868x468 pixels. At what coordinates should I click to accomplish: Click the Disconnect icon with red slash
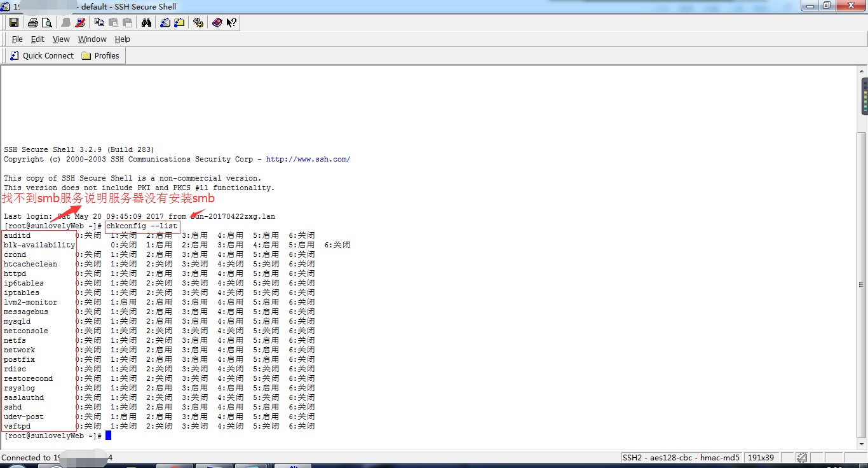tap(80, 22)
